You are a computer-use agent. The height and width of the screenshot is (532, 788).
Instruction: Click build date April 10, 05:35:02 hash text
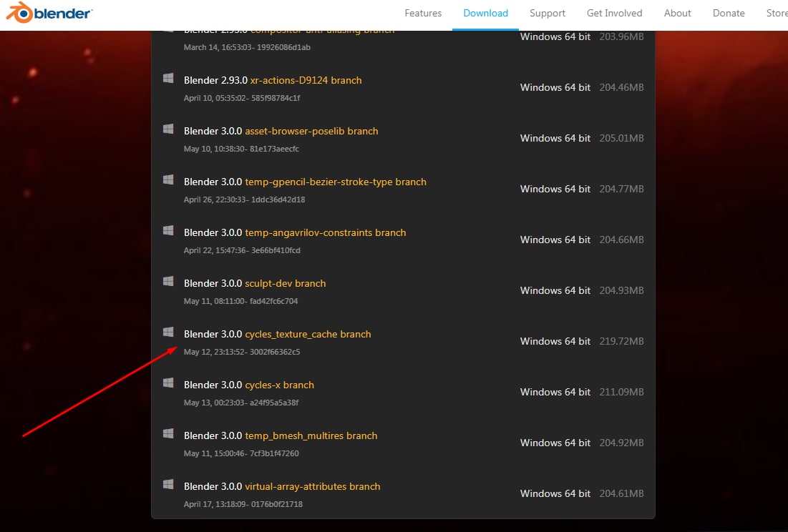[x=242, y=98]
